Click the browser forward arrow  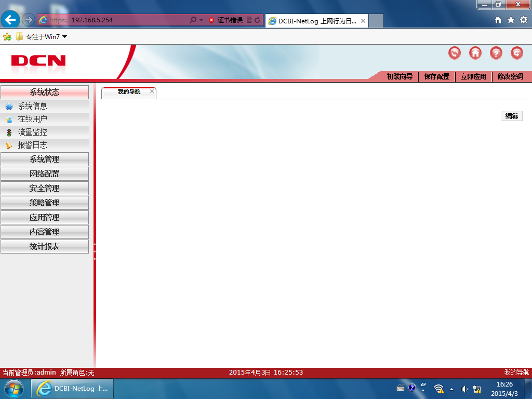click(29, 20)
